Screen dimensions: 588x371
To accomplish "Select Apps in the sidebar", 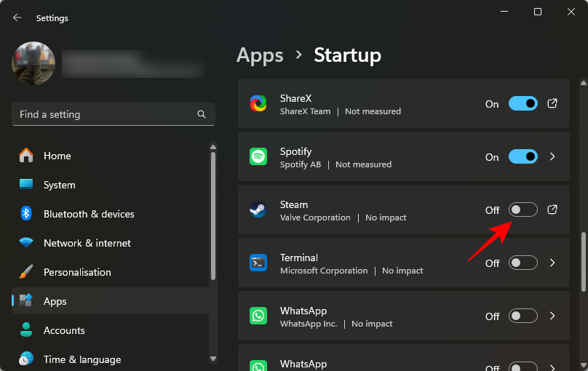I will coord(111,301).
